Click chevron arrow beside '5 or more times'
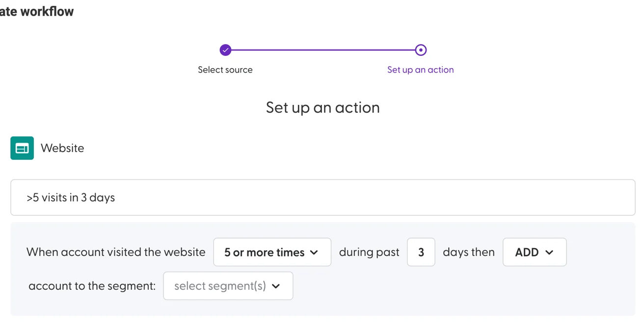The image size is (644, 330). point(314,253)
